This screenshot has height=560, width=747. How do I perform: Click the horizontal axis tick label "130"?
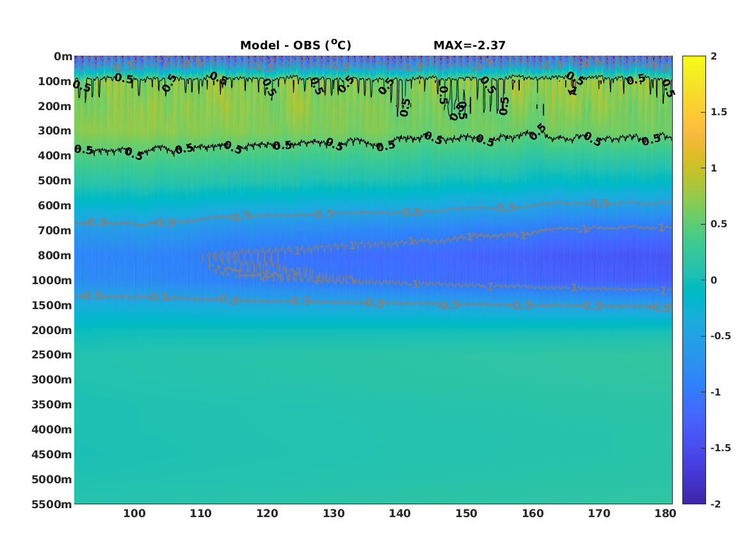[x=333, y=513]
